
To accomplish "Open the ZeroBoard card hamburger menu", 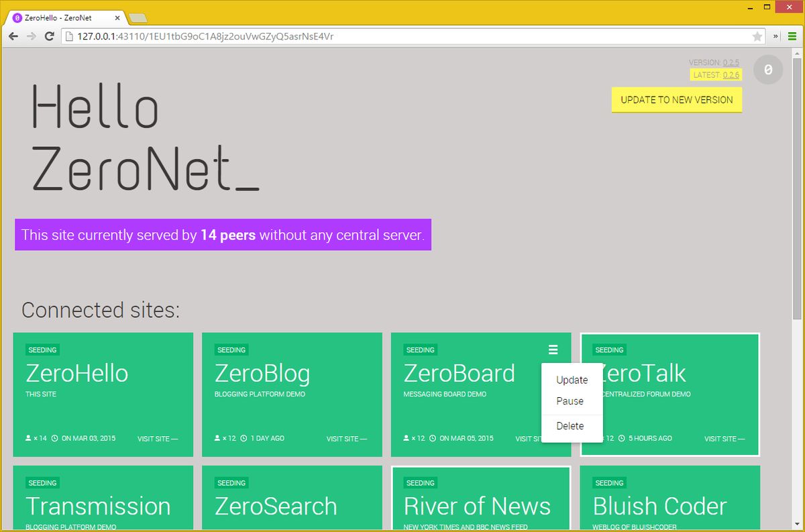I will tap(552, 350).
